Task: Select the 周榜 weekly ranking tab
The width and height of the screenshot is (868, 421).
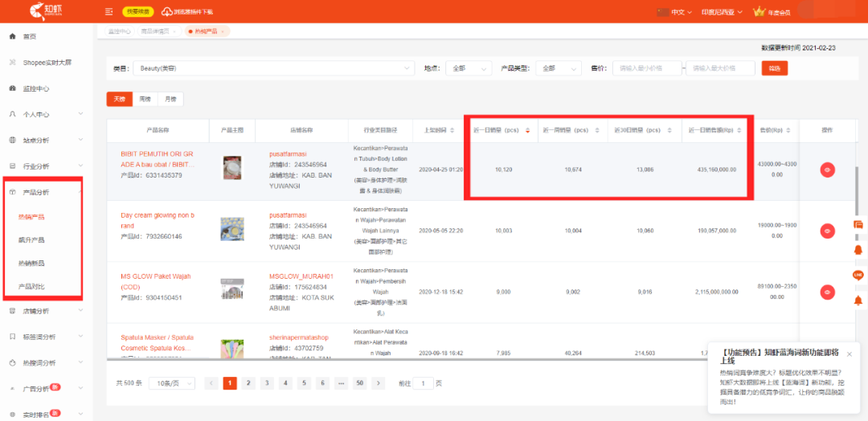Action: coord(145,99)
